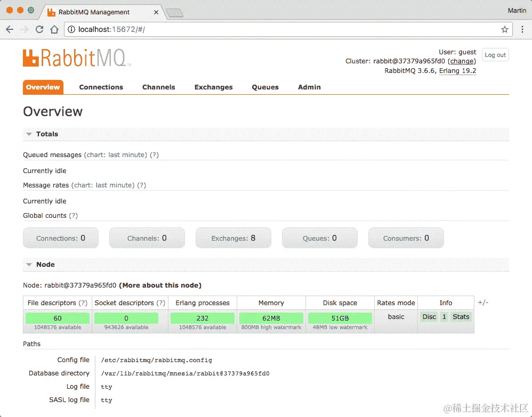Open Chrome three-dot menu
The height and width of the screenshot is (417, 532).
522,29
